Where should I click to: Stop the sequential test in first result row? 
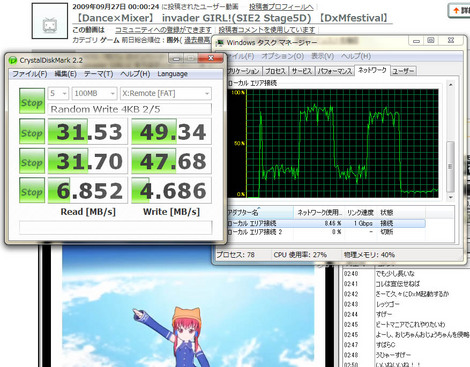[x=32, y=131]
